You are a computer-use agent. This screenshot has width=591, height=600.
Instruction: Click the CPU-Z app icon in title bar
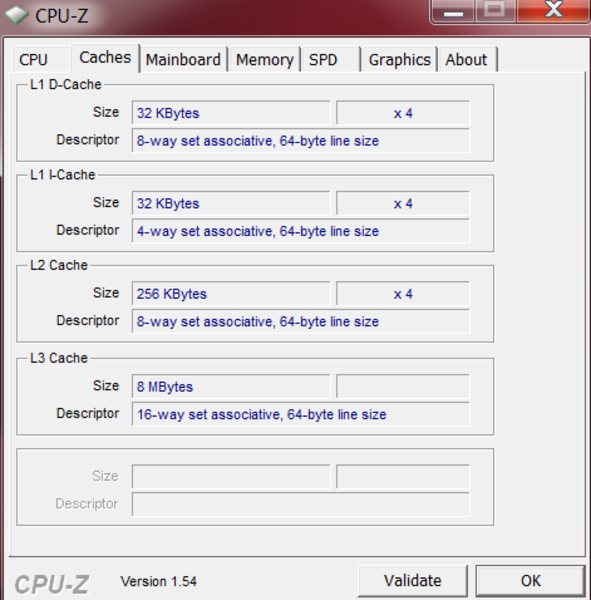point(16,15)
